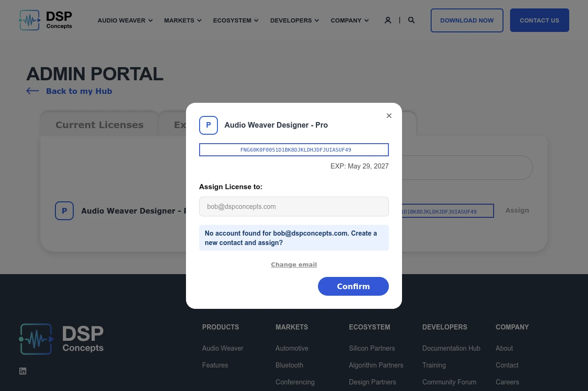Open the user account icon
This screenshot has height=391, width=588.
(x=388, y=20)
